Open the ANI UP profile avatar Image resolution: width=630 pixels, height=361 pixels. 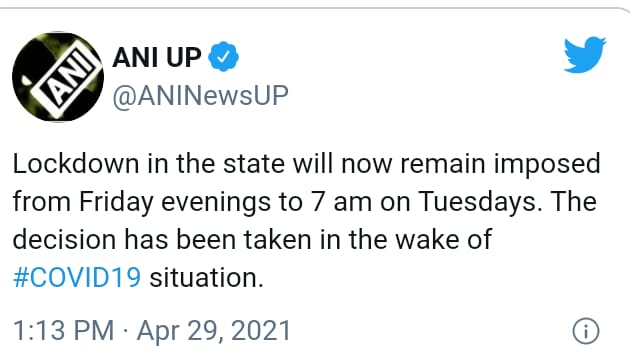[x=58, y=76]
